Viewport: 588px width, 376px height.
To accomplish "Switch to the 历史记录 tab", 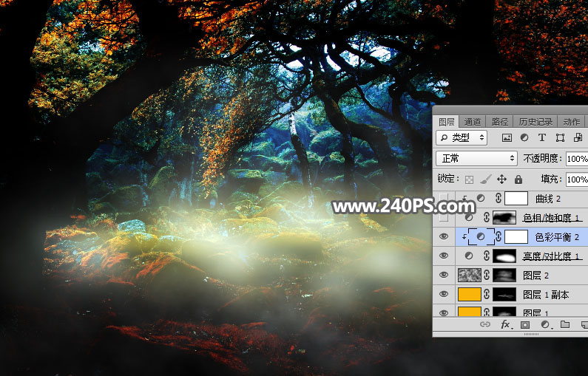I will click(535, 122).
